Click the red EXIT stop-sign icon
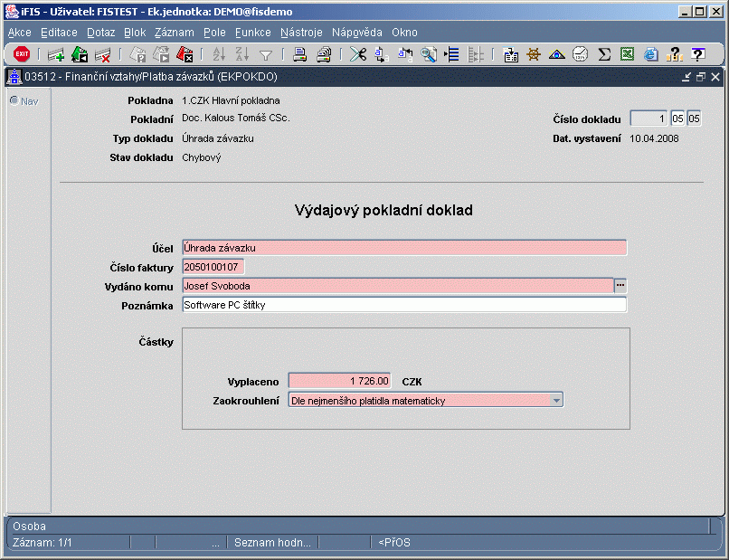The height and width of the screenshot is (560, 729). click(x=22, y=54)
